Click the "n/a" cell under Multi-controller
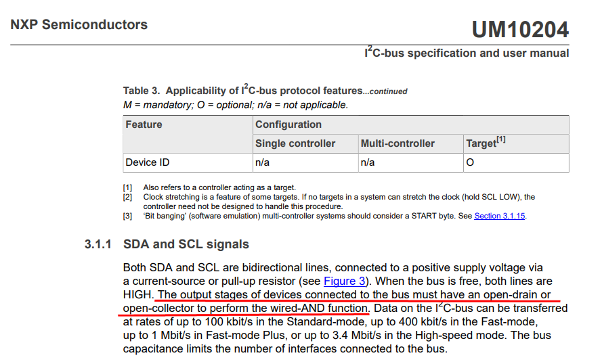This screenshot has width=600, height=364. [x=368, y=162]
